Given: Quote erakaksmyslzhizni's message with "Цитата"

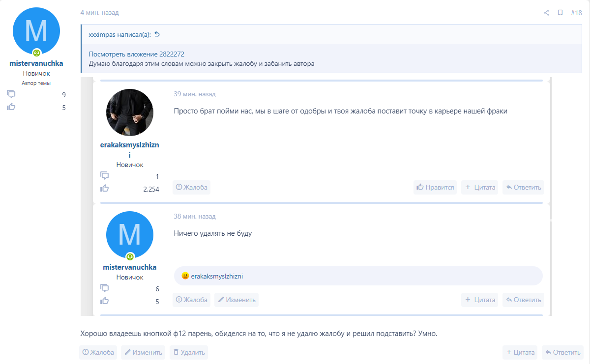Looking at the screenshot, I should pyautogui.click(x=479, y=187).
